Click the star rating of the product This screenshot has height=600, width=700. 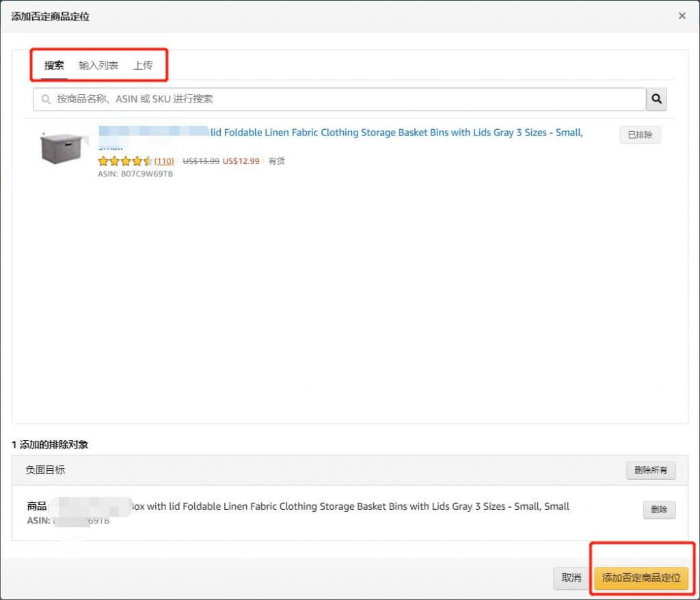124,161
